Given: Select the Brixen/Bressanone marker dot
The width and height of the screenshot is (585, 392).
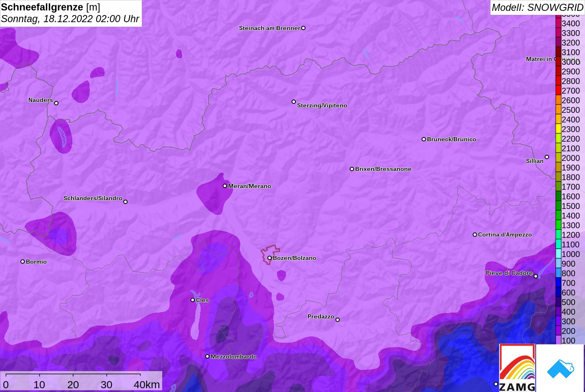Looking at the screenshot, I should pos(352,169).
